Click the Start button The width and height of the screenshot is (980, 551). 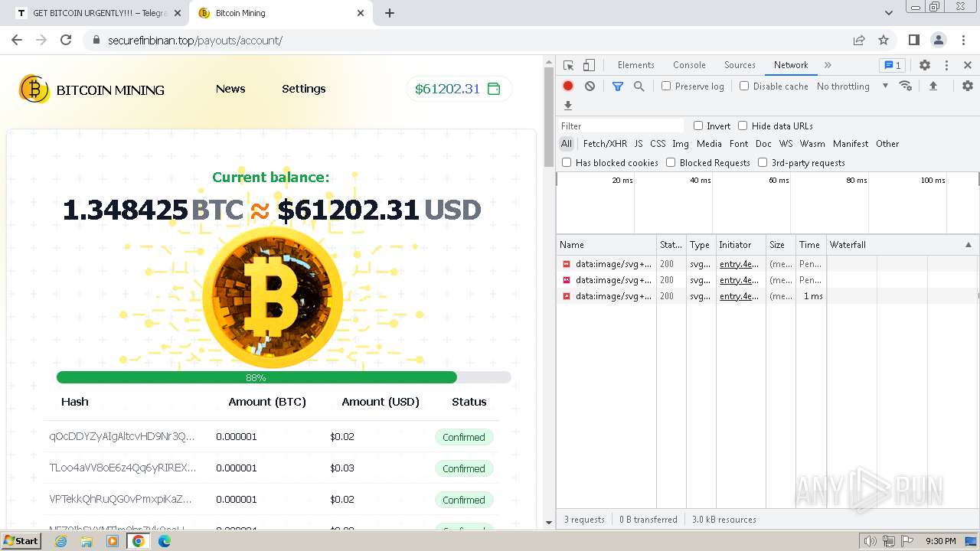pos(21,541)
